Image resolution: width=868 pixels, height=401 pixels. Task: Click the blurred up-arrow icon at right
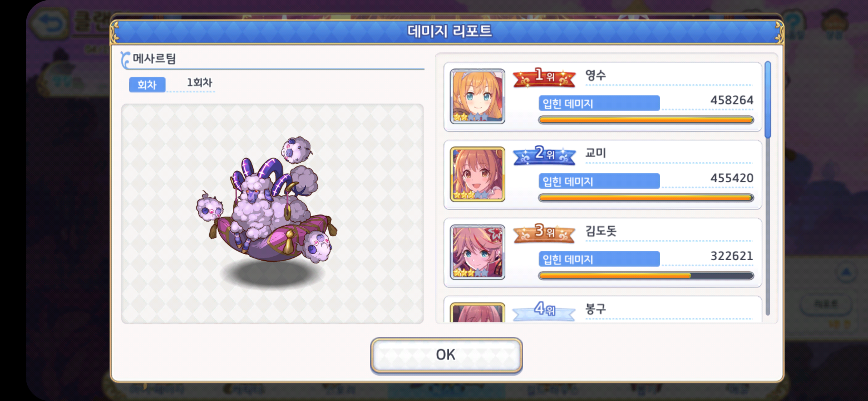click(x=846, y=273)
